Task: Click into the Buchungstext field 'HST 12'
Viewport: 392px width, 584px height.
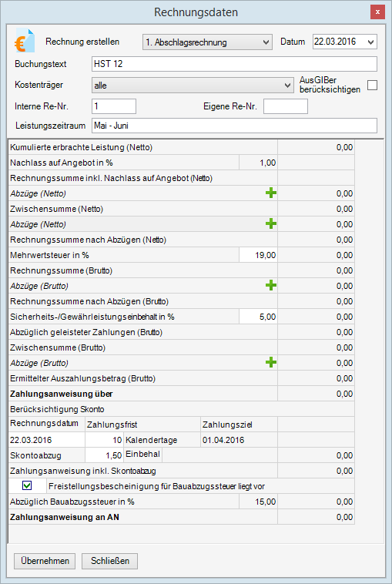Action: click(x=234, y=64)
